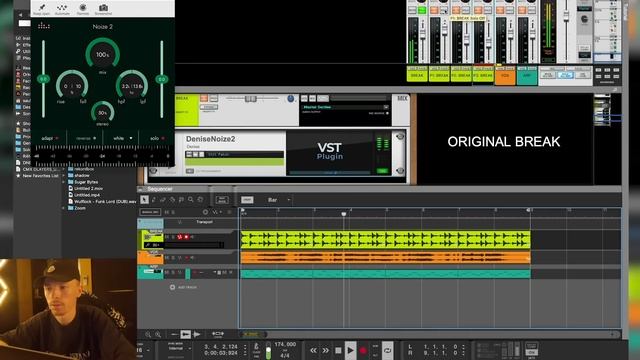This screenshot has height=360, width=640.
Task: Toggle the adapt option in Noize 2
Action: coord(50,138)
